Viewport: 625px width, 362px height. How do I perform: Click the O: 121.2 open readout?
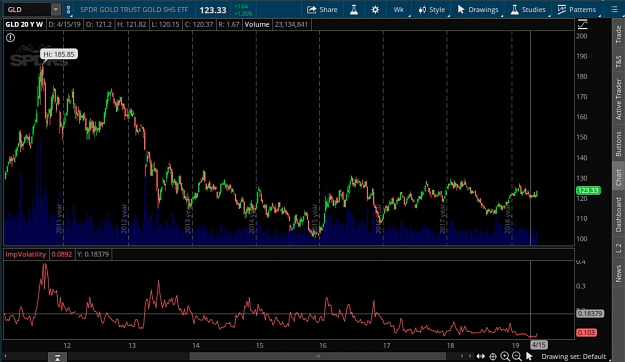[x=99, y=24]
